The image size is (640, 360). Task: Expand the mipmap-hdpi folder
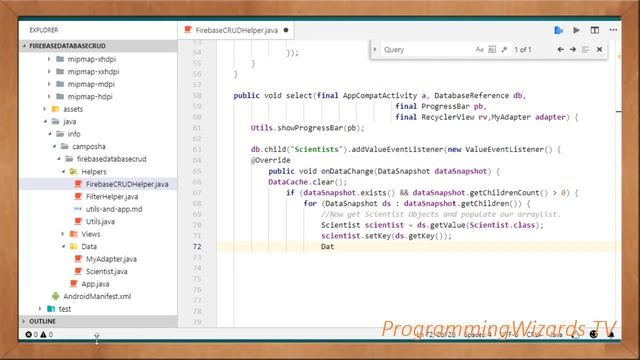[49, 96]
